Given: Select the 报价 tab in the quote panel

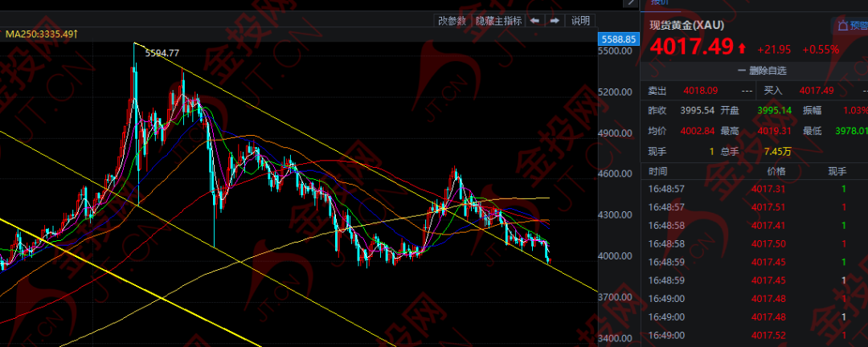Looking at the screenshot, I should pos(659,2).
